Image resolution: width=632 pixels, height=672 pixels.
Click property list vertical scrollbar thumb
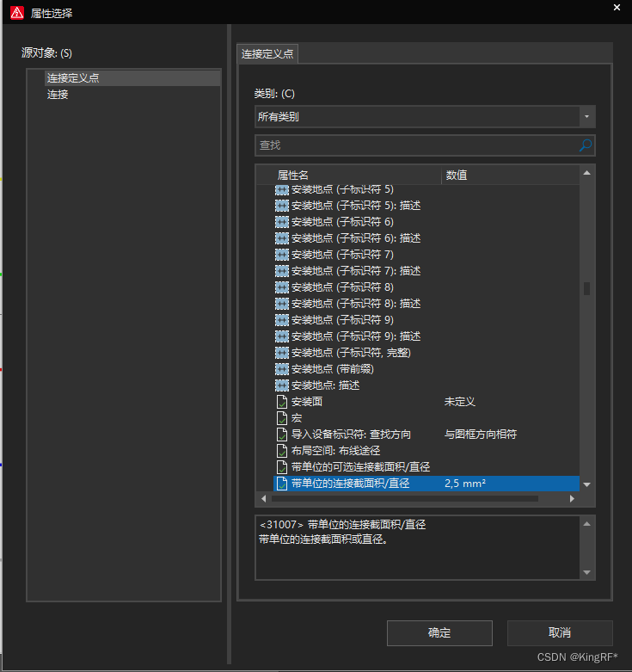[586, 288]
